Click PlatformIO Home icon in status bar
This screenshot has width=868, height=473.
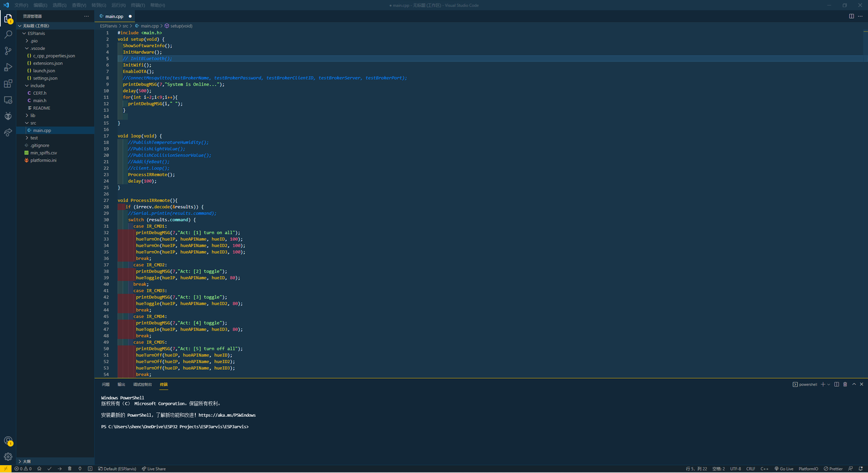39,469
